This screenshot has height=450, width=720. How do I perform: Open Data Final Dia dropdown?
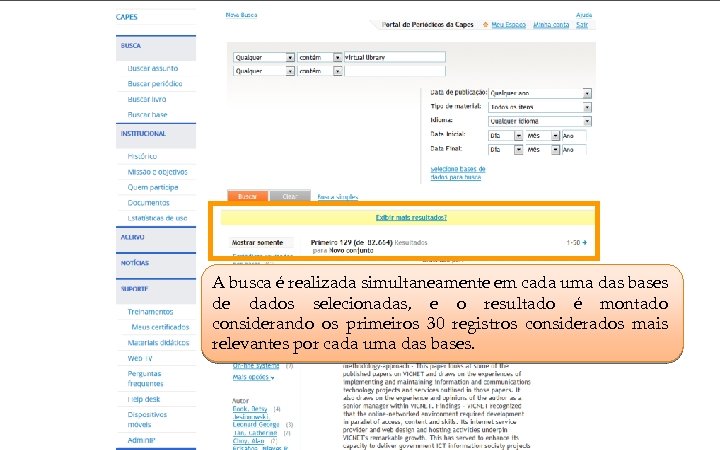(x=506, y=150)
